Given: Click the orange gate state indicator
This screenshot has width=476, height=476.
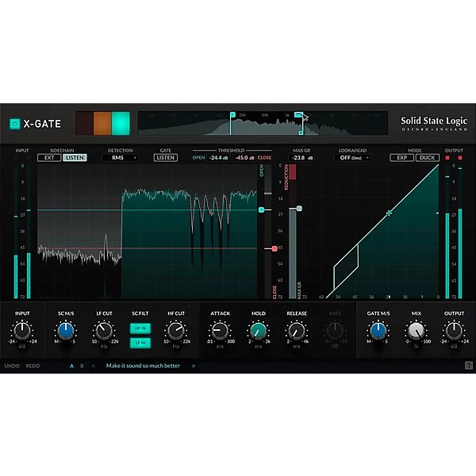Looking at the screenshot, I should click(x=102, y=123).
